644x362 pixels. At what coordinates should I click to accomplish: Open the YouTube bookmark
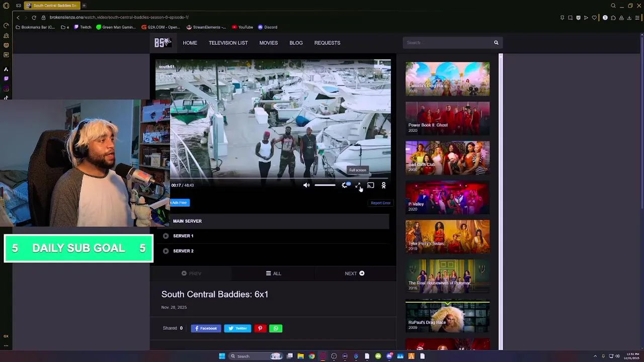click(243, 27)
